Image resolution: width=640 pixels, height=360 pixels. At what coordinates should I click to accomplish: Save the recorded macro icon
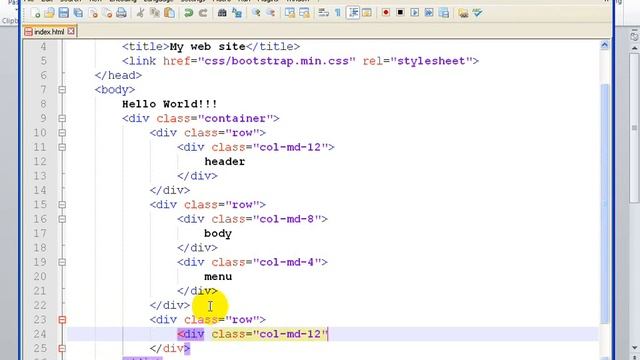[x=444, y=13]
